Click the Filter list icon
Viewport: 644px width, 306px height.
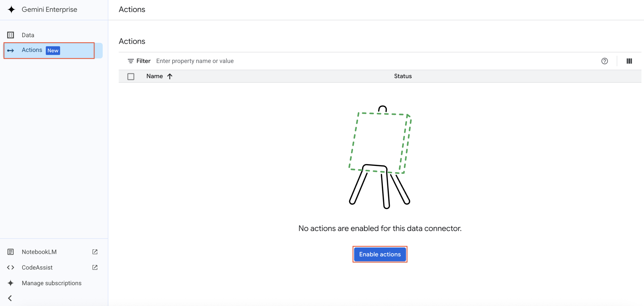coord(131,61)
